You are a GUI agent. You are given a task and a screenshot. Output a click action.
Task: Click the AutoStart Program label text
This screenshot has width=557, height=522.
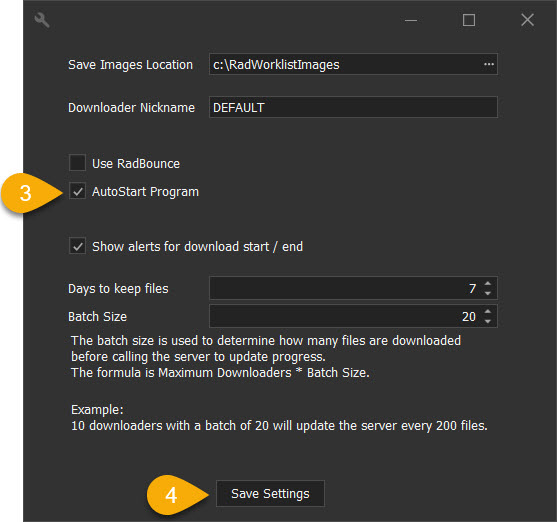[x=145, y=192]
